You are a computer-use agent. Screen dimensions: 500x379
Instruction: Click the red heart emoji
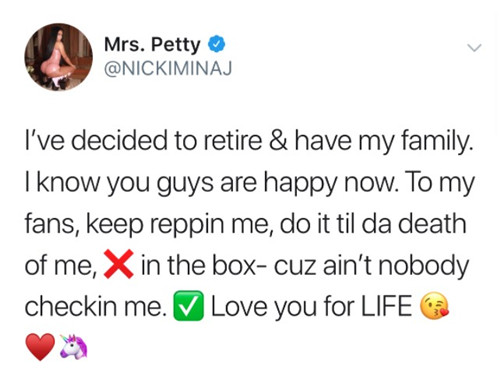tap(40, 347)
